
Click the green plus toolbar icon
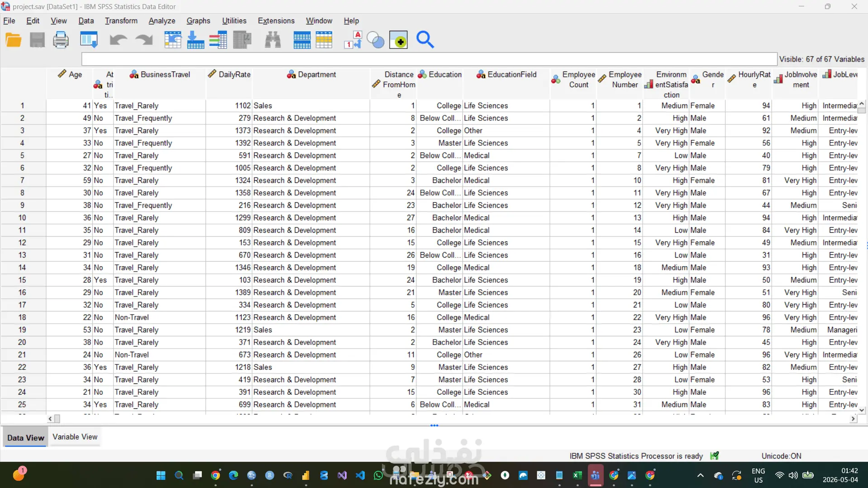[x=398, y=40]
